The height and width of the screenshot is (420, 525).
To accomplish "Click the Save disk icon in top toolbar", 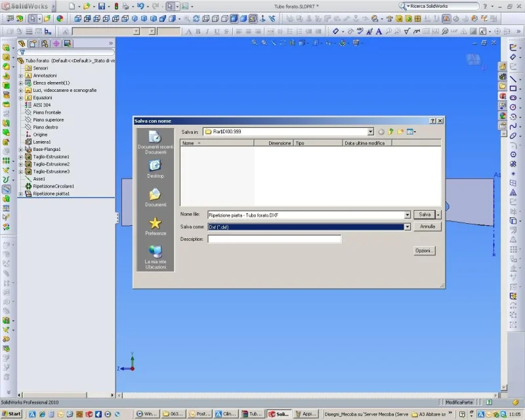I will click(x=102, y=6).
